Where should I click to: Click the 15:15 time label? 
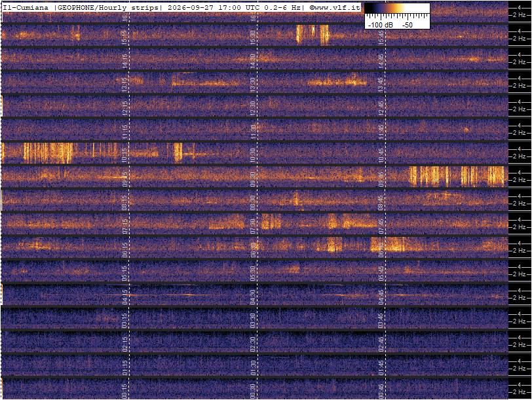click(124, 37)
